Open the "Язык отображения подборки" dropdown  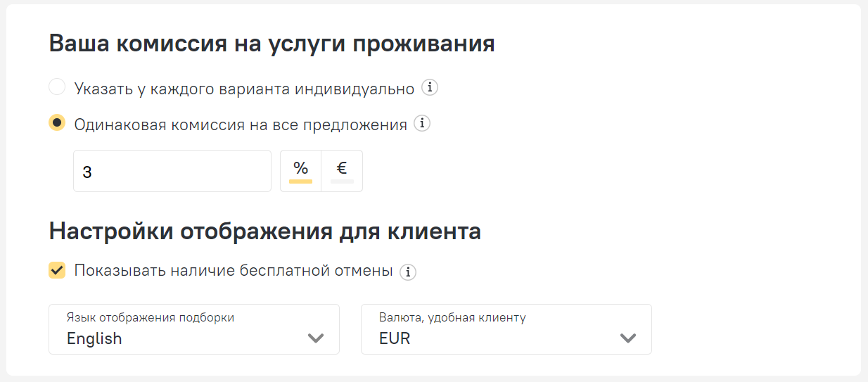coord(193,329)
